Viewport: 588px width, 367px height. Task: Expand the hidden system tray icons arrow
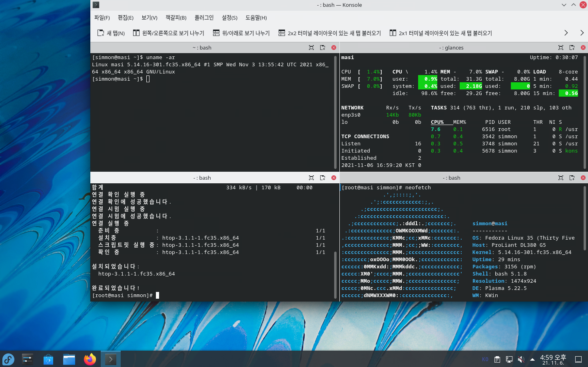click(x=532, y=359)
